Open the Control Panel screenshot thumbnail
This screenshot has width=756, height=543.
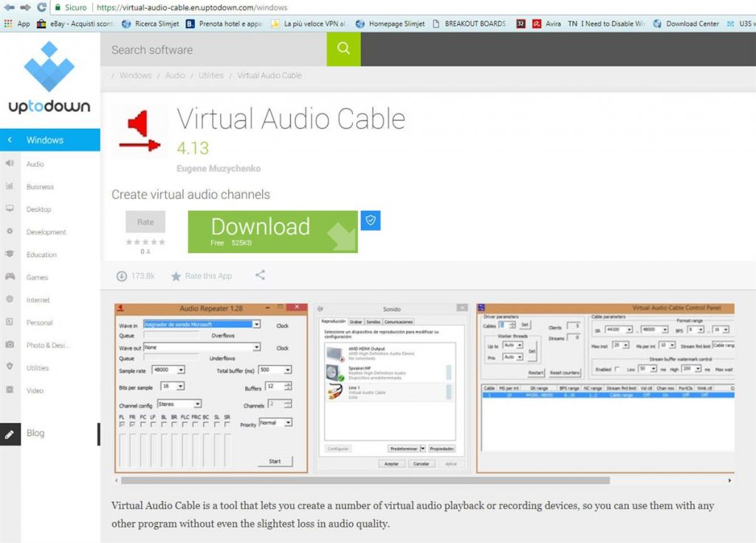[x=605, y=388]
